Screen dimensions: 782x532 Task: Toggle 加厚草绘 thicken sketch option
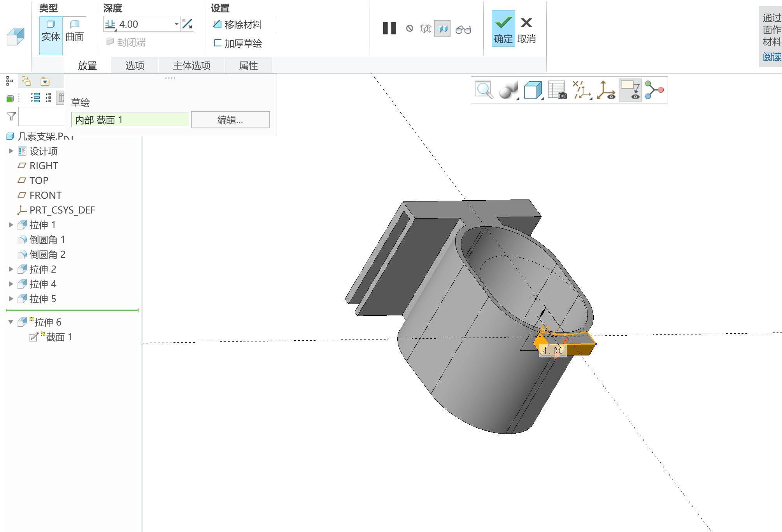238,43
